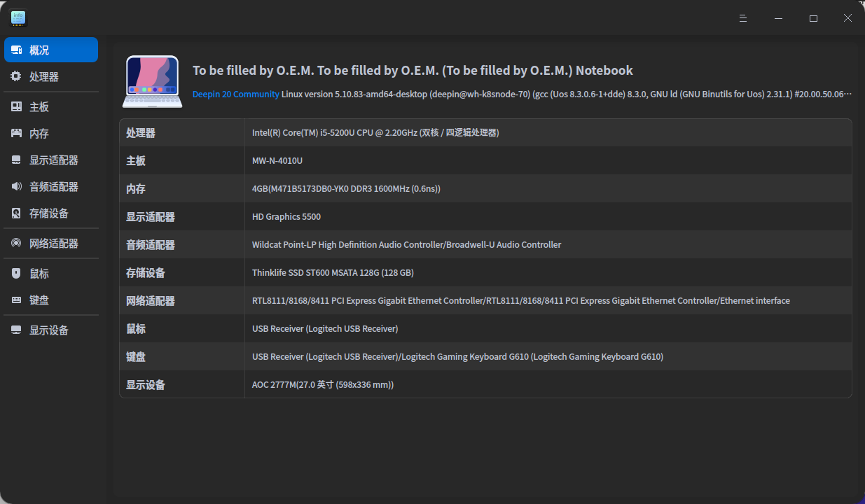Click the memory (内存) icon in sidebar
The image size is (865, 504).
(x=16, y=134)
